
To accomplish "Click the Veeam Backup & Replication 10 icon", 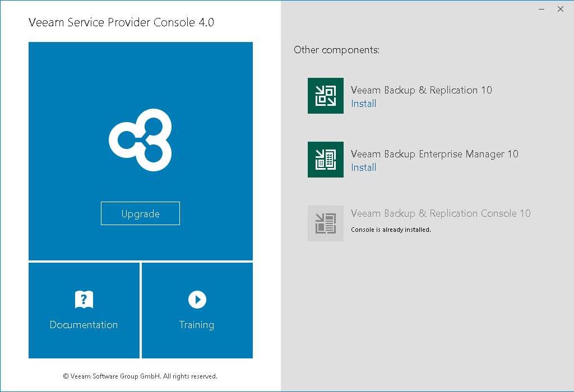I will click(326, 96).
